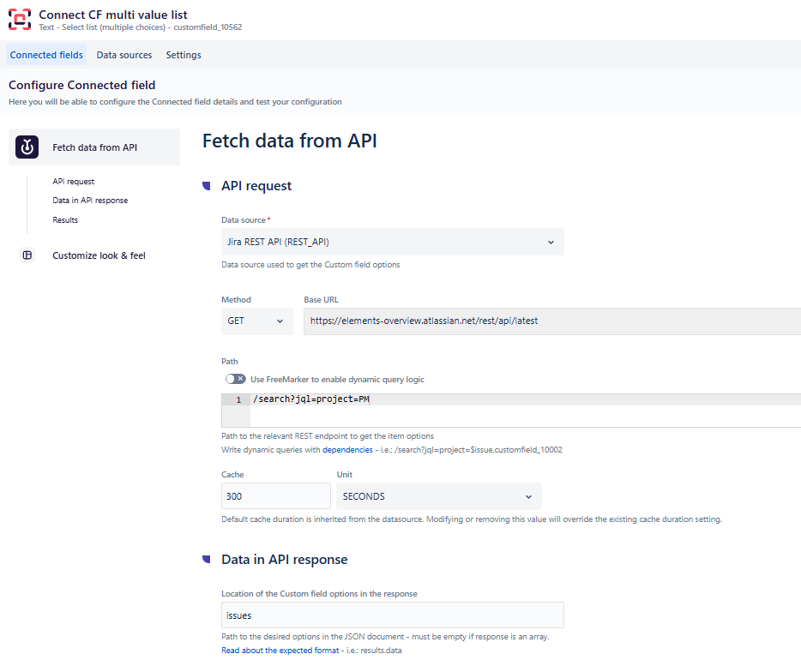The image size is (801, 672).
Task: Click the Cache value input field
Action: point(275,495)
